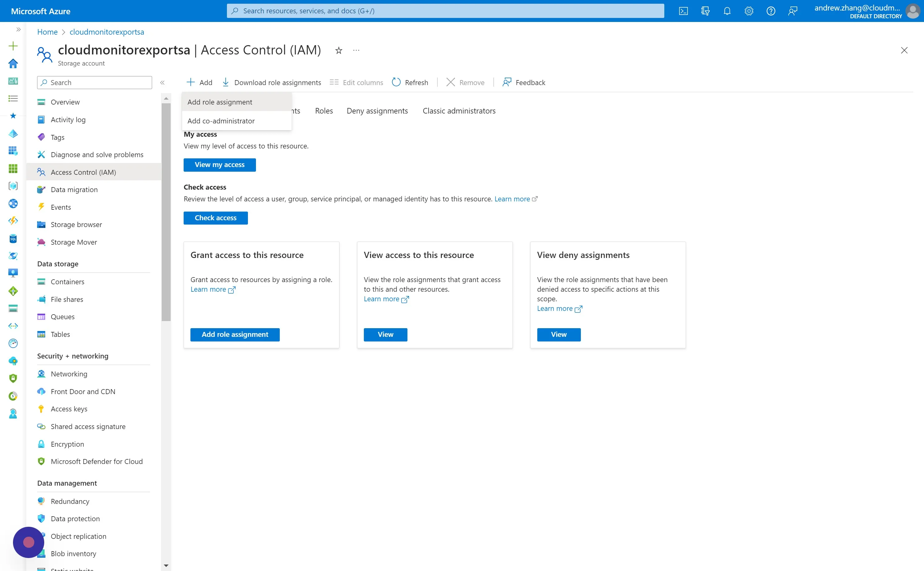Switch to the Roles tab
924x571 pixels.
coord(324,111)
